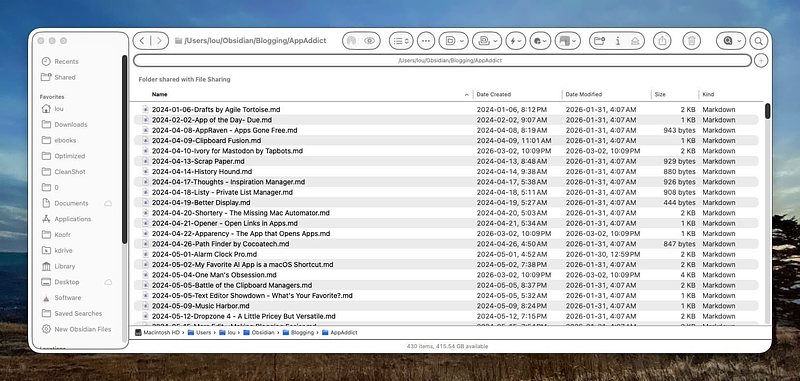Screen dimensions: 800x381
Task: Open kdrive in the sidebar
Action: pos(64,250)
